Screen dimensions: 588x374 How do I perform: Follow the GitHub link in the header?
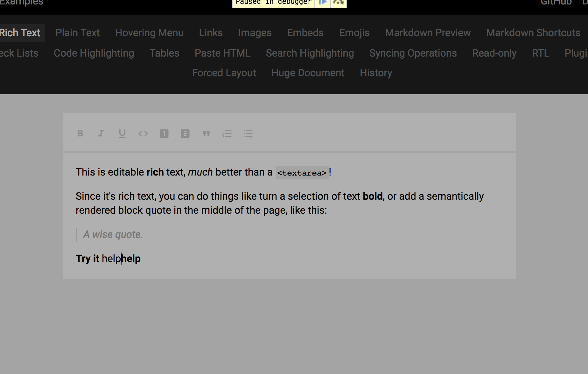(x=556, y=3)
